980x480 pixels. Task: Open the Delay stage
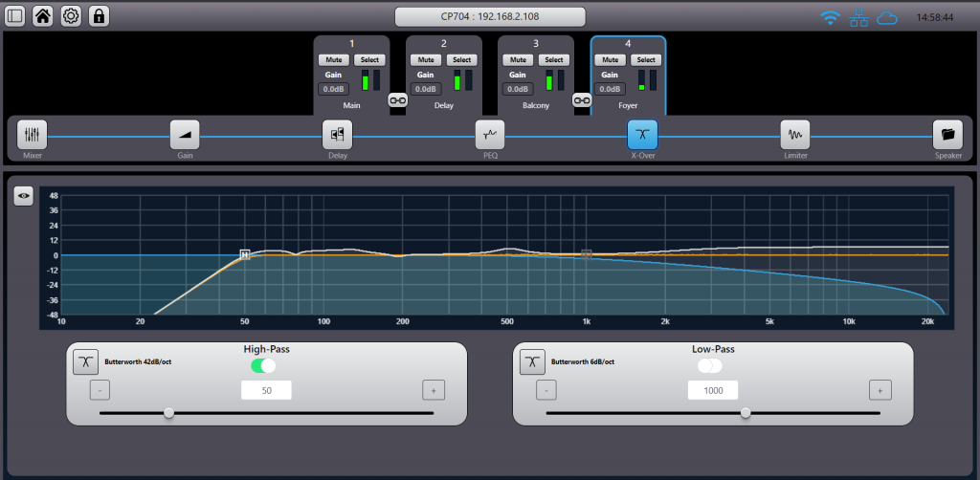[338, 134]
